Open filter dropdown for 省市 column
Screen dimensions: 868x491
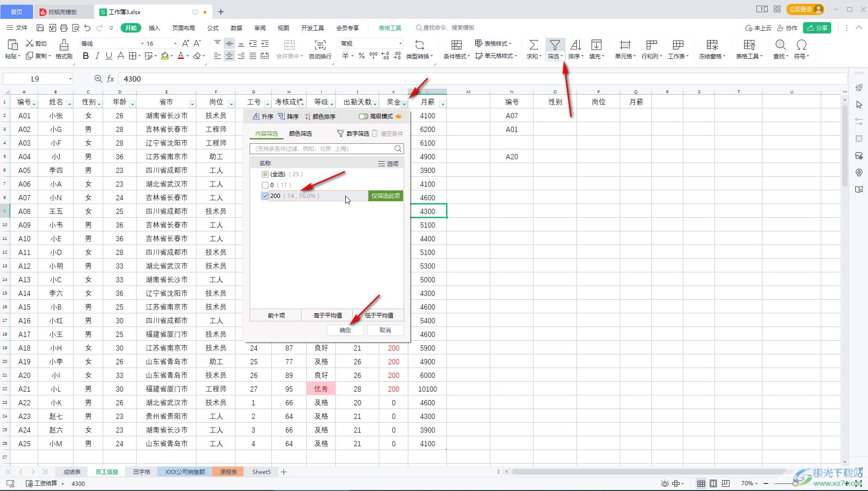coord(192,104)
